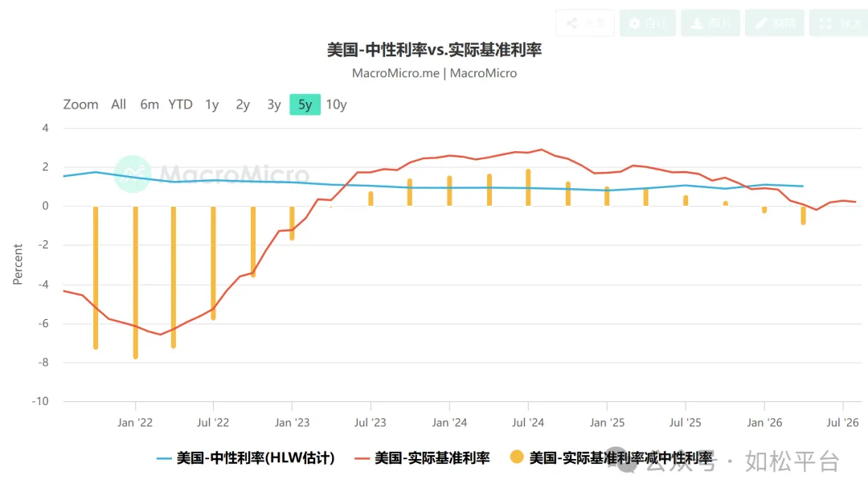Select the 3y zoom option

(x=274, y=105)
